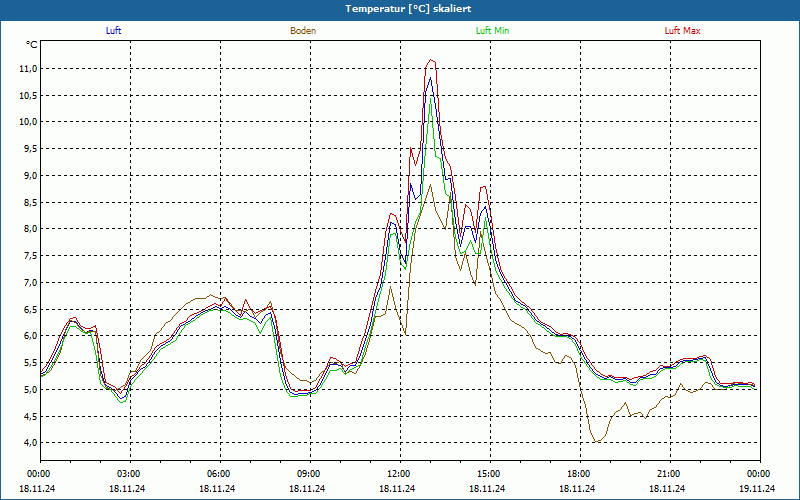The image size is (800, 500).
Task: Click the 4,5 y-axis value
Action: click(30, 416)
